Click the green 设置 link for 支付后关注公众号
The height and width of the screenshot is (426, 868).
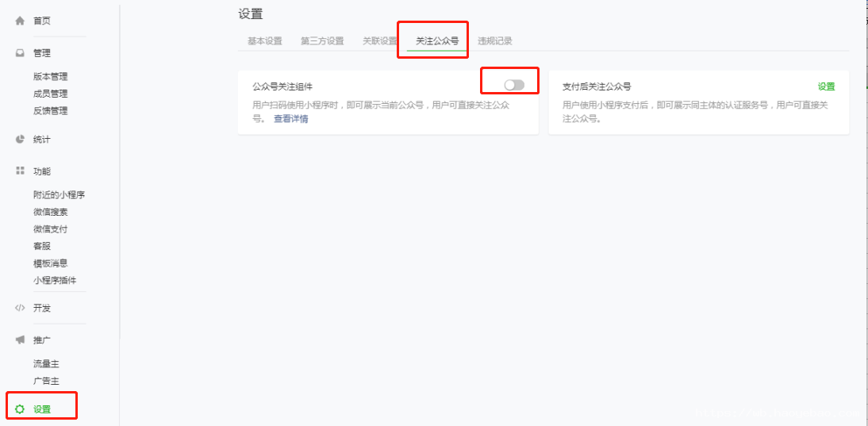pos(827,86)
